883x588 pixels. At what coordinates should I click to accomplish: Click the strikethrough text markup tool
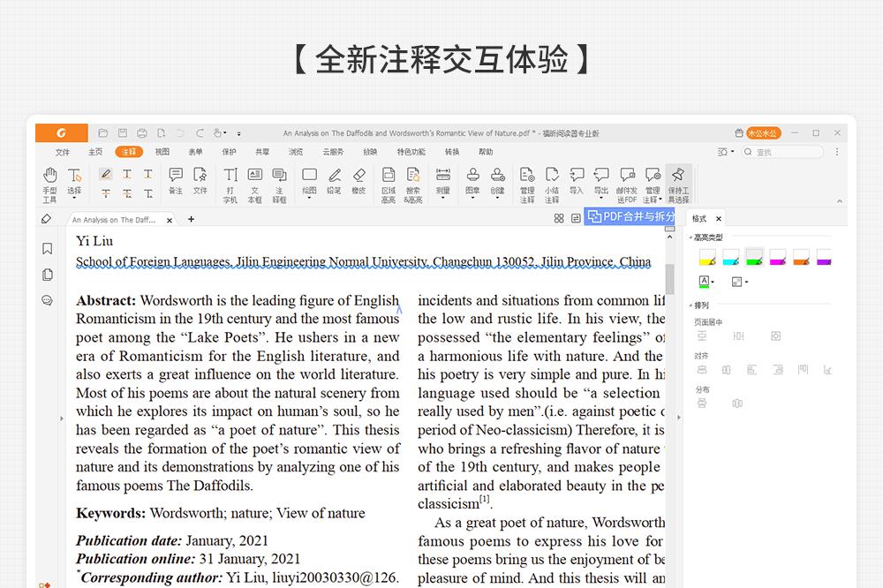pyautogui.click(x=106, y=193)
